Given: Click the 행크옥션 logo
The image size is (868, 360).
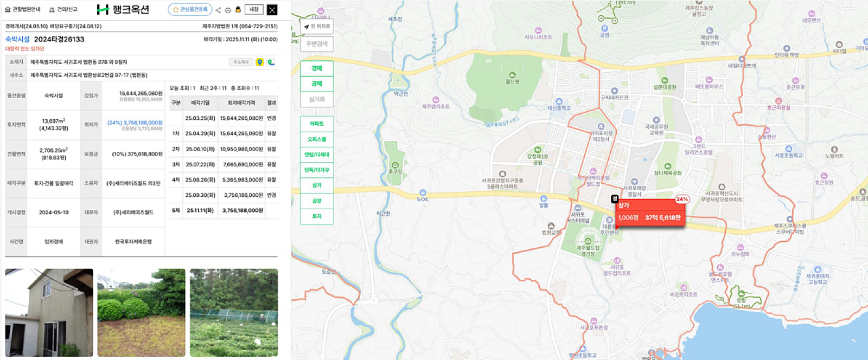Looking at the screenshot, I should 123,9.
